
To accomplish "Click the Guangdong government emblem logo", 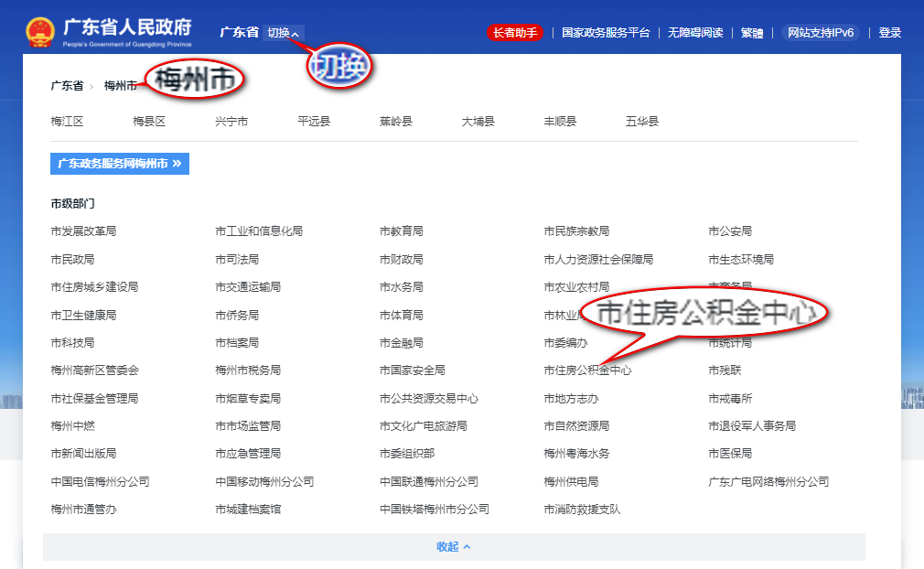I will tap(40, 32).
